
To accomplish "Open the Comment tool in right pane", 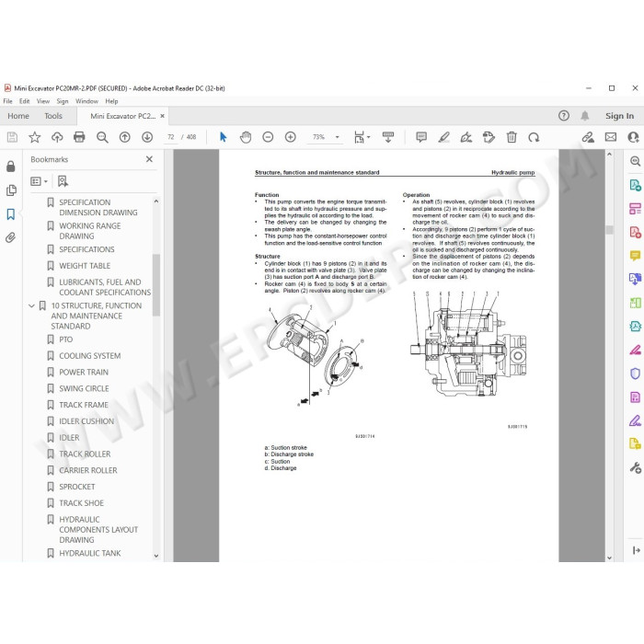I will [x=635, y=256].
